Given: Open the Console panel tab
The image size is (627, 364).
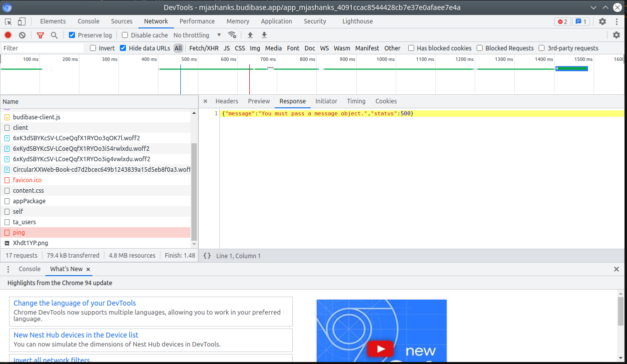Looking at the screenshot, I should click(88, 21).
